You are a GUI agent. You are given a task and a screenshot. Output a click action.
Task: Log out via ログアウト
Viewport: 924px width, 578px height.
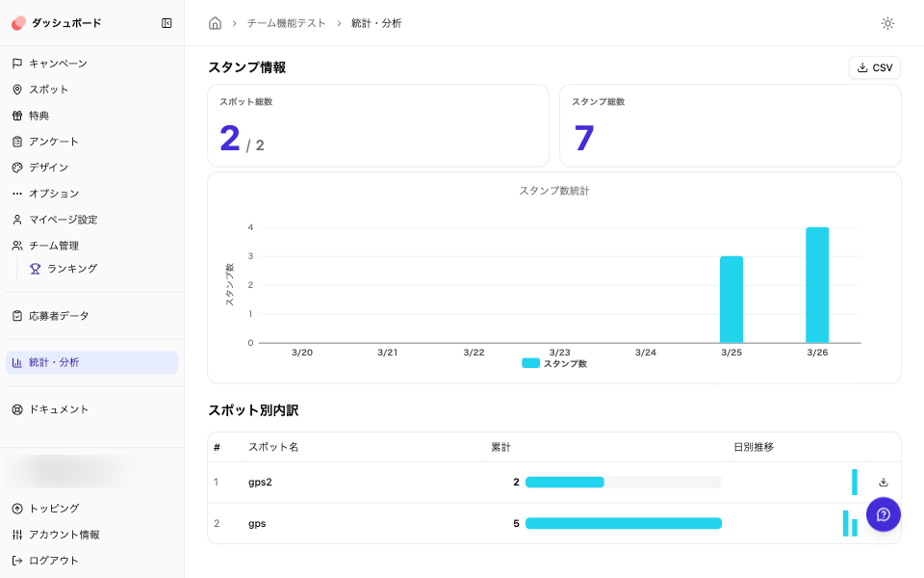[x=53, y=560]
